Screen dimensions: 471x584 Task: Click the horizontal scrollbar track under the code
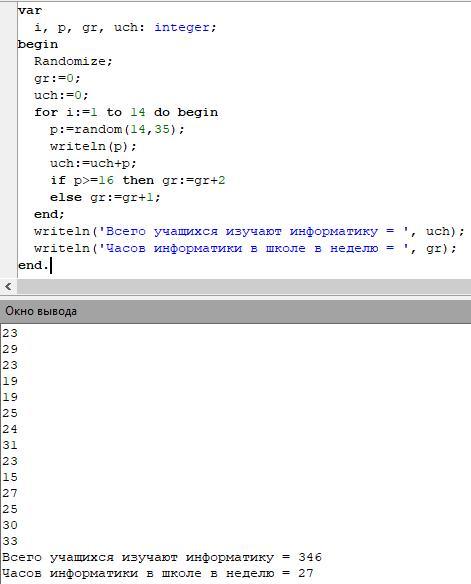pos(244,287)
